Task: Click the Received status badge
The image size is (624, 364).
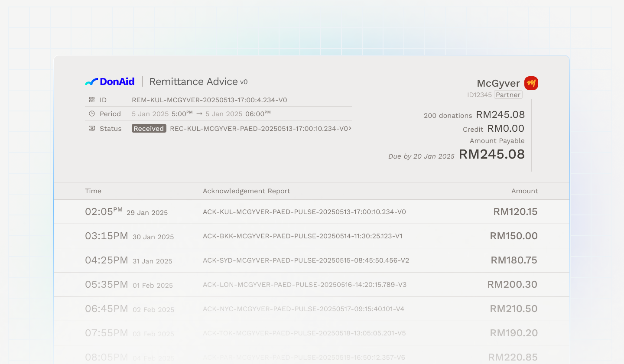Action: pos(149,129)
